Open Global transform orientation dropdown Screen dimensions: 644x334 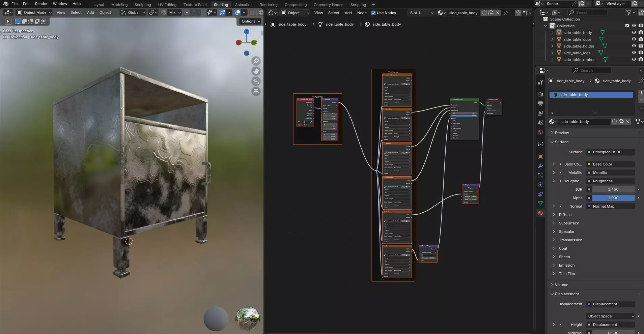tap(133, 13)
